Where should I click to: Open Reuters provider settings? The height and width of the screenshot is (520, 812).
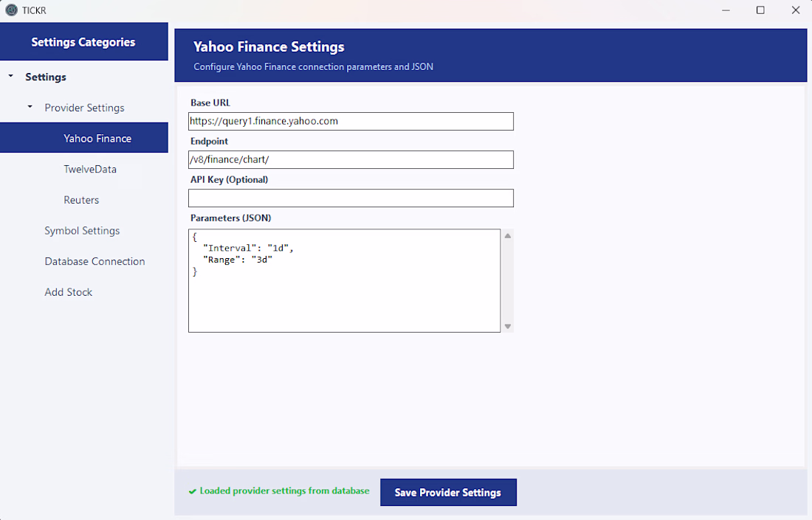pos(81,200)
